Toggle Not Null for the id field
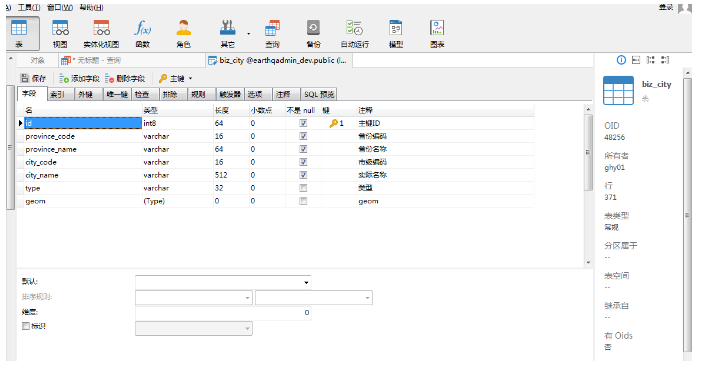 click(x=303, y=123)
